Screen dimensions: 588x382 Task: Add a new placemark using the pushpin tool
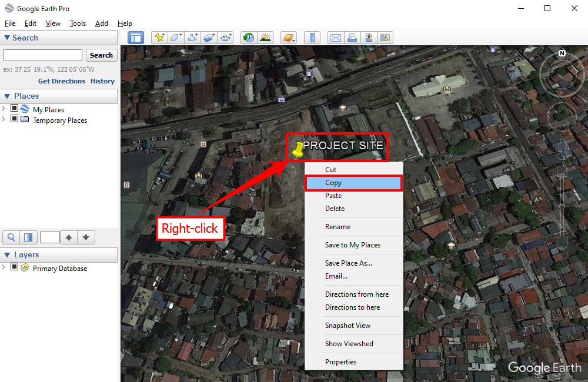[160, 38]
